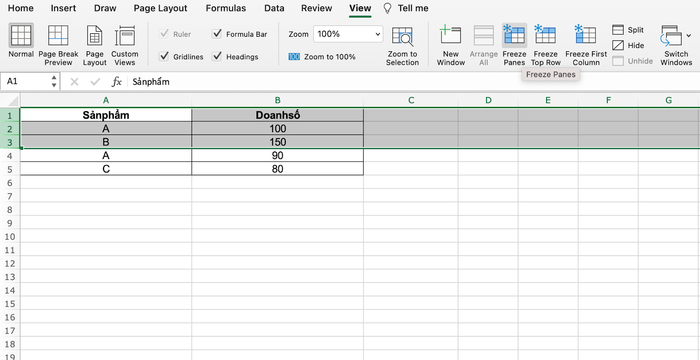Click the Unhide window button
The width and height of the screenshot is (700, 360).
coord(633,61)
